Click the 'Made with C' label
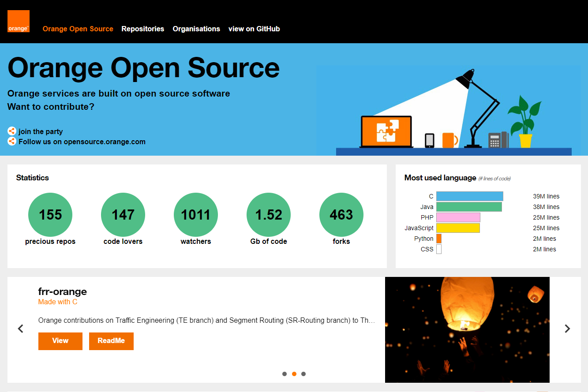588x392 pixels. click(58, 302)
